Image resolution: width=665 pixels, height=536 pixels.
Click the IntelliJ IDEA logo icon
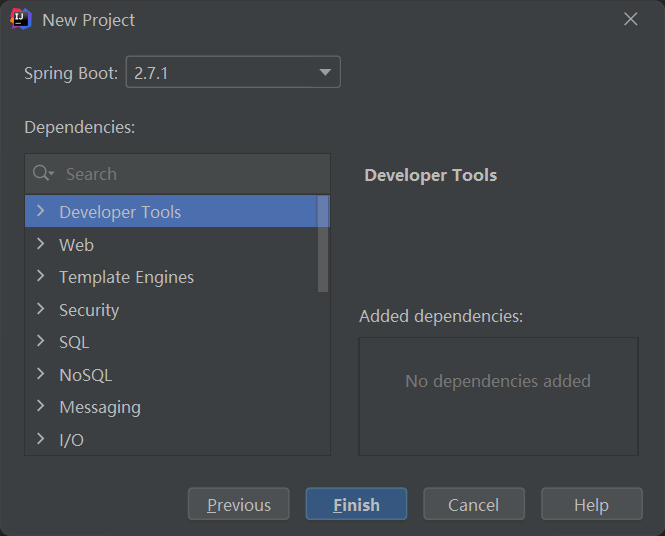point(21,19)
